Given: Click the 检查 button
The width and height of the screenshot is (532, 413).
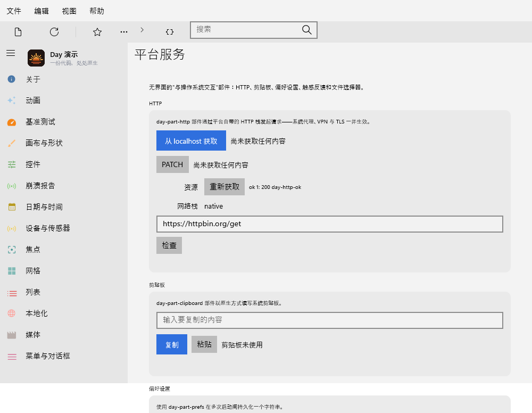Looking at the screenshot, I should tap(169, 245).
